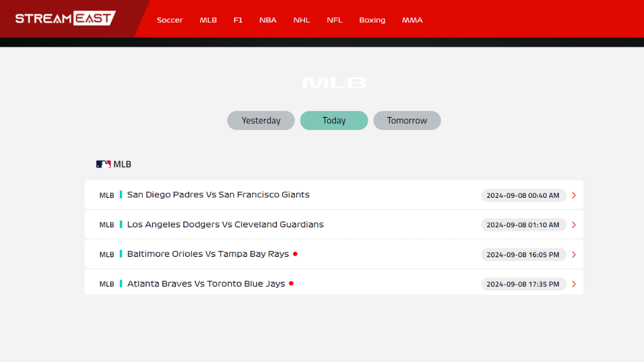
Task: Expand the Padres vs Giants game details
Action: (573, 195)
